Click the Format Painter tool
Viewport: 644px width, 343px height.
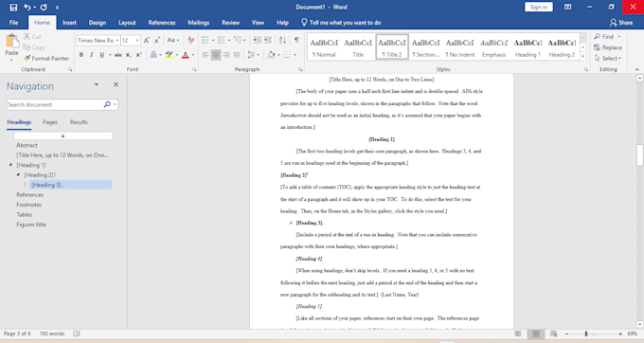tap(46, 59)
